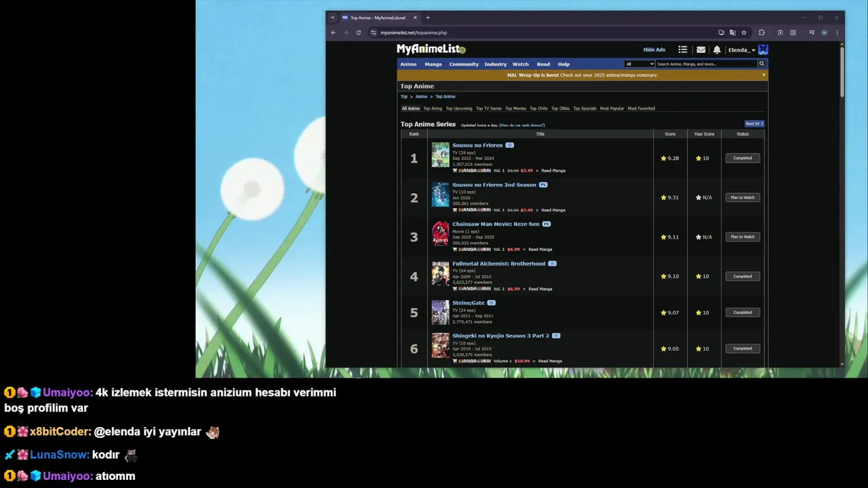This screenshot has width=868, height=488.
Task: Click How do we rank shows link
Action: tap(521, 125)
